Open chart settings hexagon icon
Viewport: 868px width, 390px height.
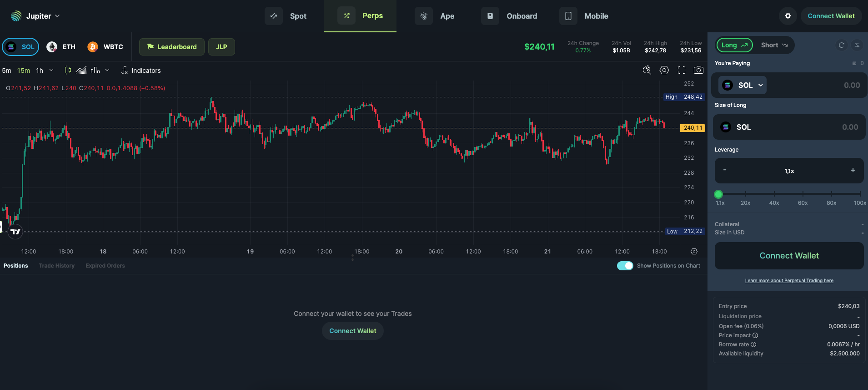point(664,70)
